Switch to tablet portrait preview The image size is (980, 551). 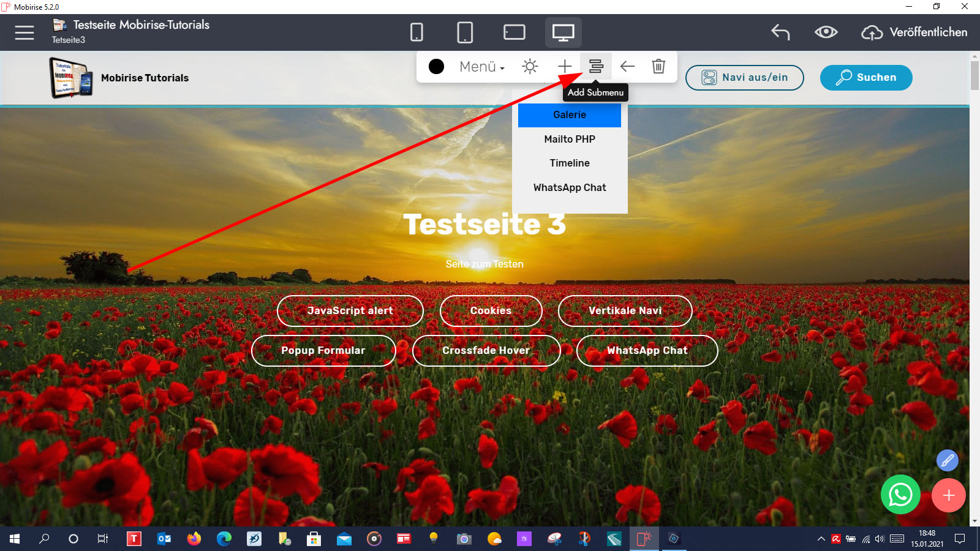465,32
